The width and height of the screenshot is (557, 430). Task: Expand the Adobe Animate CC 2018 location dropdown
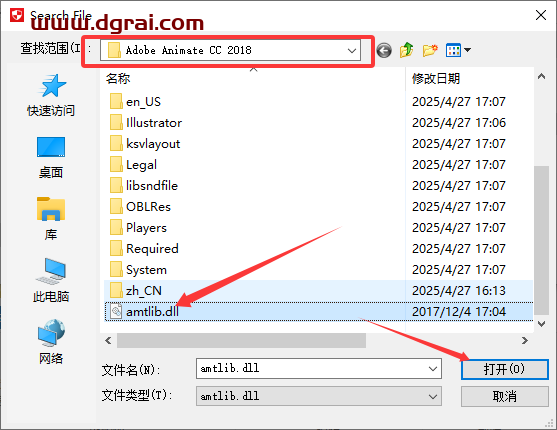coord(352,50)
